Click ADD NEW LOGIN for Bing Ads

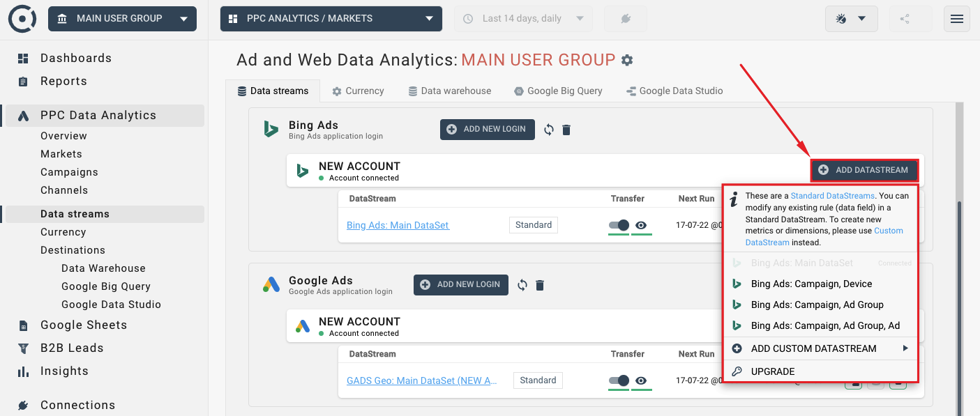point(488,130)
